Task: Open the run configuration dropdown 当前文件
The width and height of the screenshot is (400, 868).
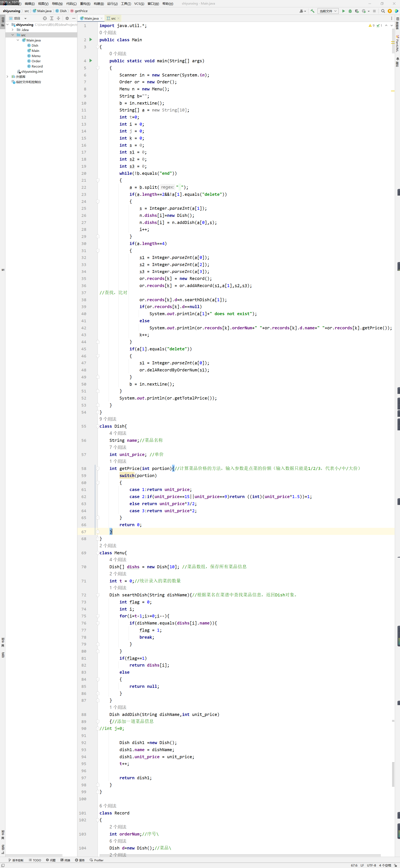Action: [328, 11]
